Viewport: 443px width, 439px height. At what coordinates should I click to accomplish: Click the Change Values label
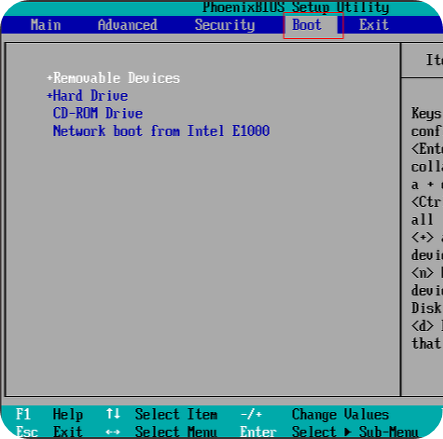point(340,415)
